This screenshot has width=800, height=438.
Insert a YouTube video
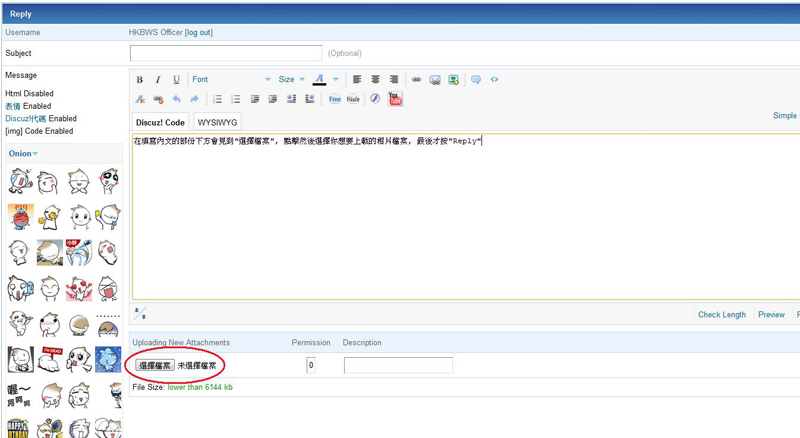(395, 99)
